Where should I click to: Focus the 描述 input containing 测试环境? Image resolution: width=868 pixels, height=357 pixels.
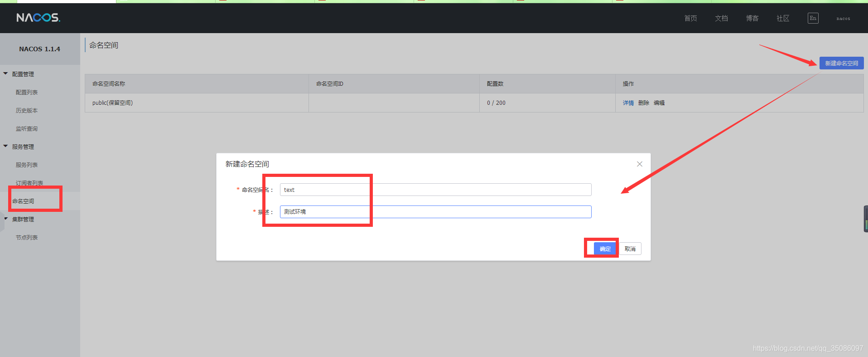tap(435, 212)
